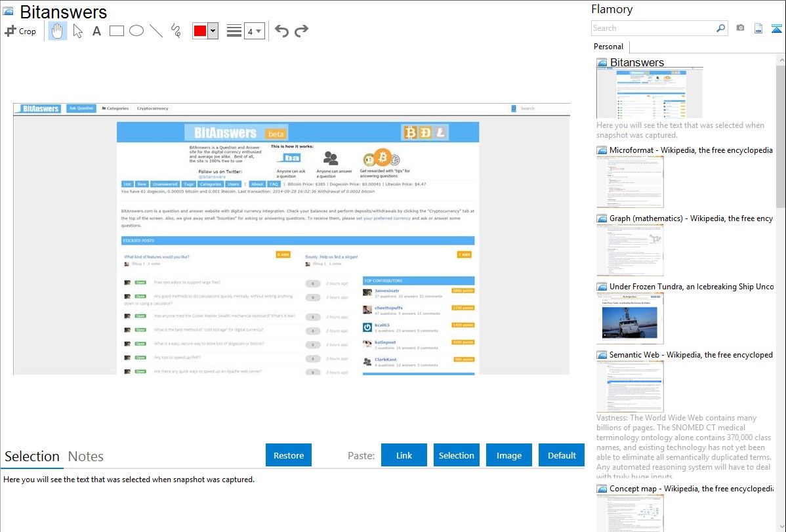Pick the rectangle shape tool

click(x=117, y=31)
